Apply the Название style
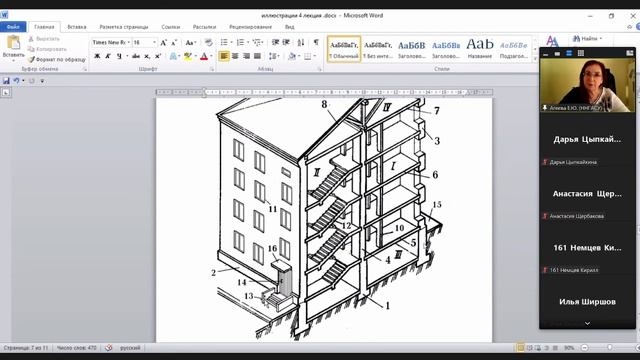Screen dimensions: 640x360 [x=480, y=49]
